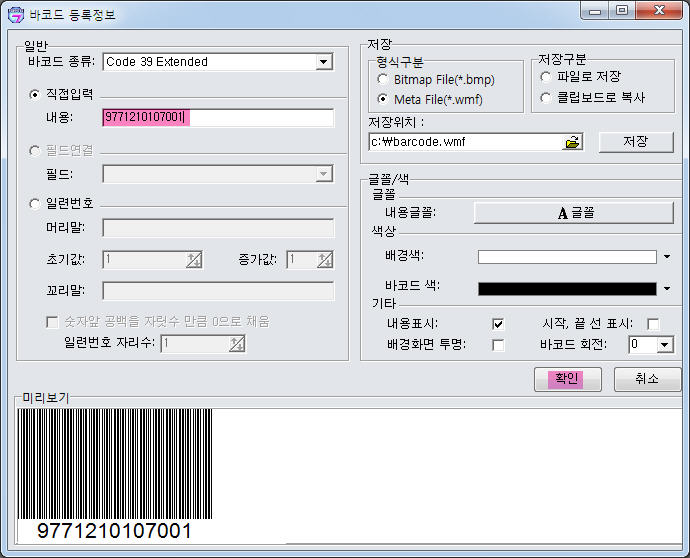Confirm with the 확인 button

(568, 379)
